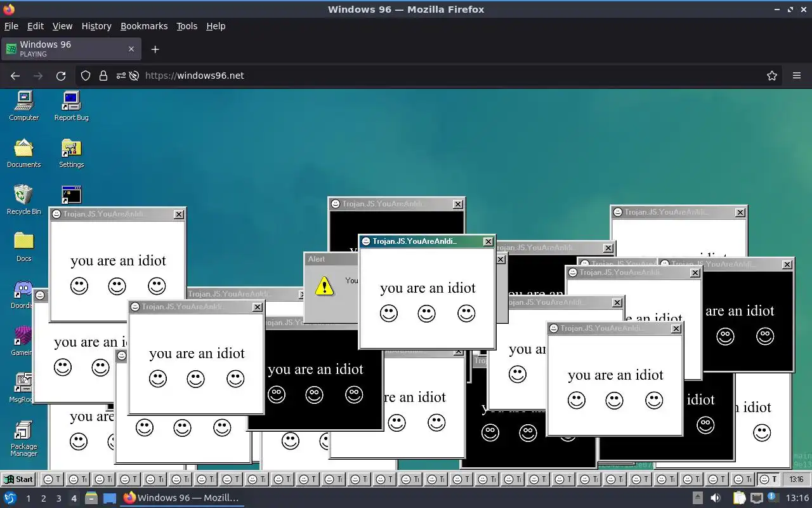Open the system application menu in bottom panel

coord(10,498)
